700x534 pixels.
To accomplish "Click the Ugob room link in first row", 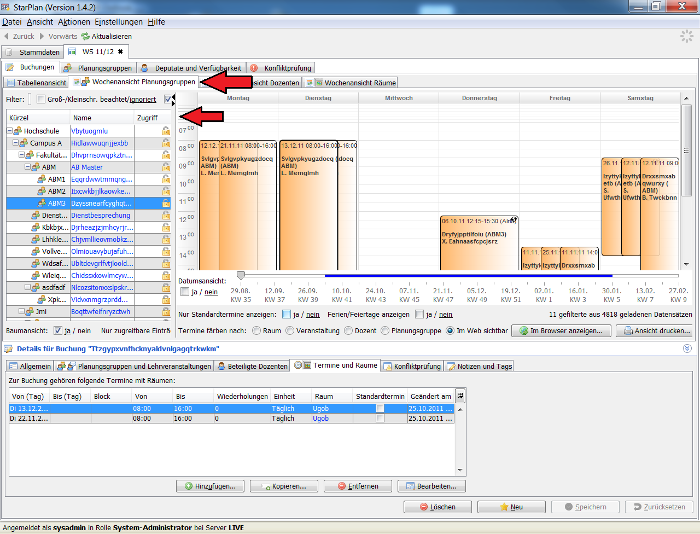I will coord(321,408).
